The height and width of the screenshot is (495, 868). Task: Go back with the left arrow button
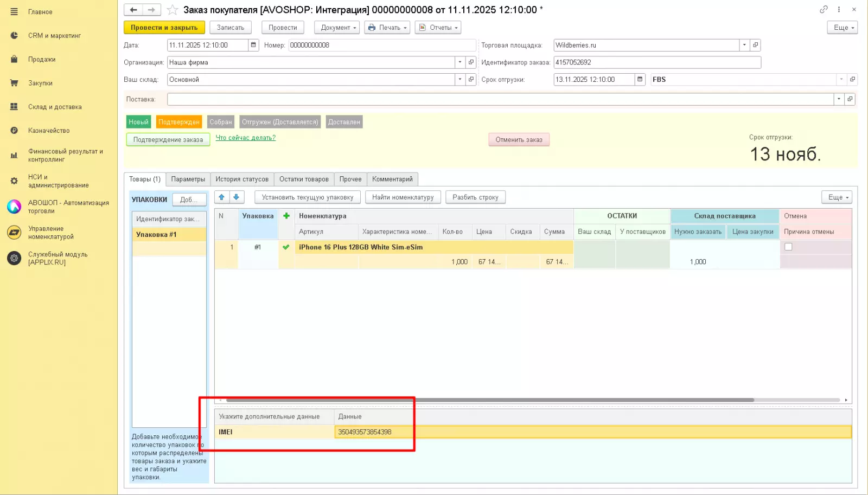point(133,10)
